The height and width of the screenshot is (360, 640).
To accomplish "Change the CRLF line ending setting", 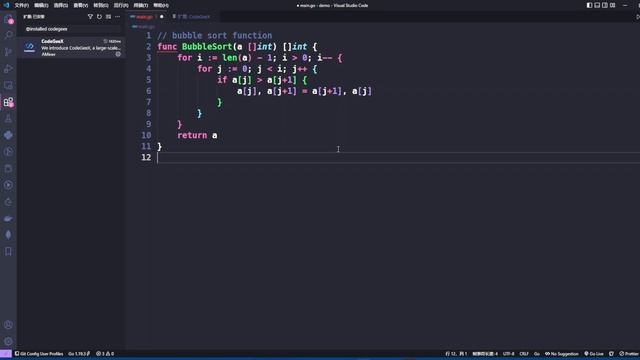I will [524, 353].
